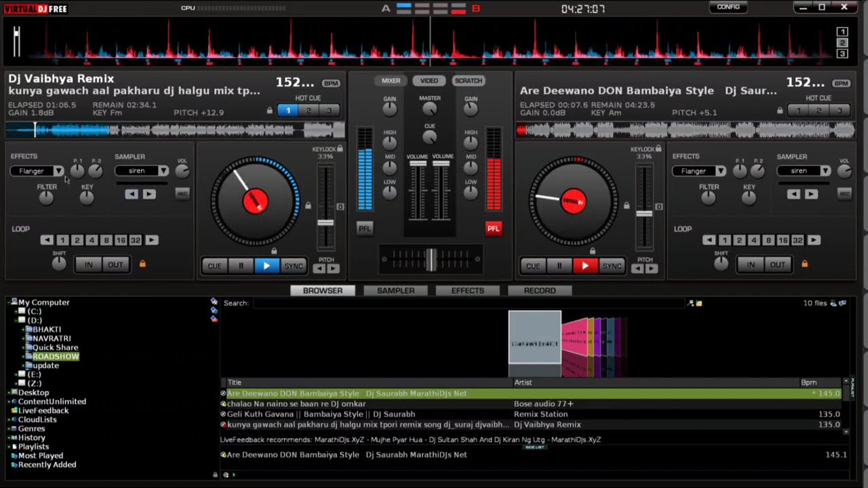
Task: Open the EFFECTS tab
Action: 468,290
